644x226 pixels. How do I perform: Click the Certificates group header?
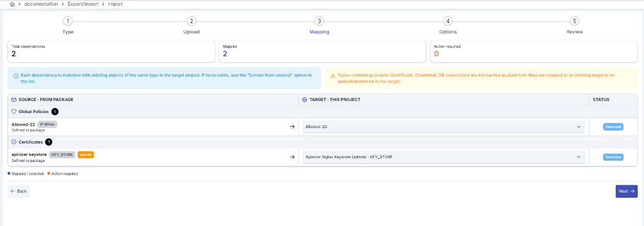click(322, 142)
